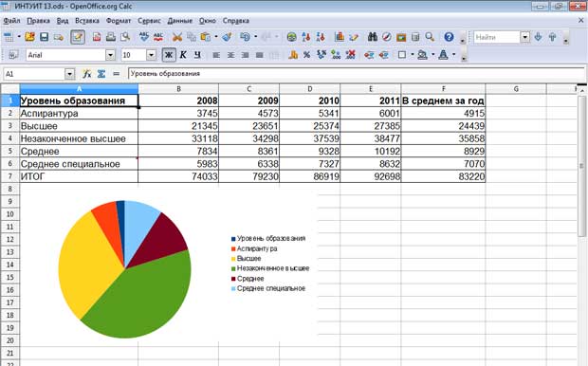Open the Background Color dropdown arrow

[432, 55]
